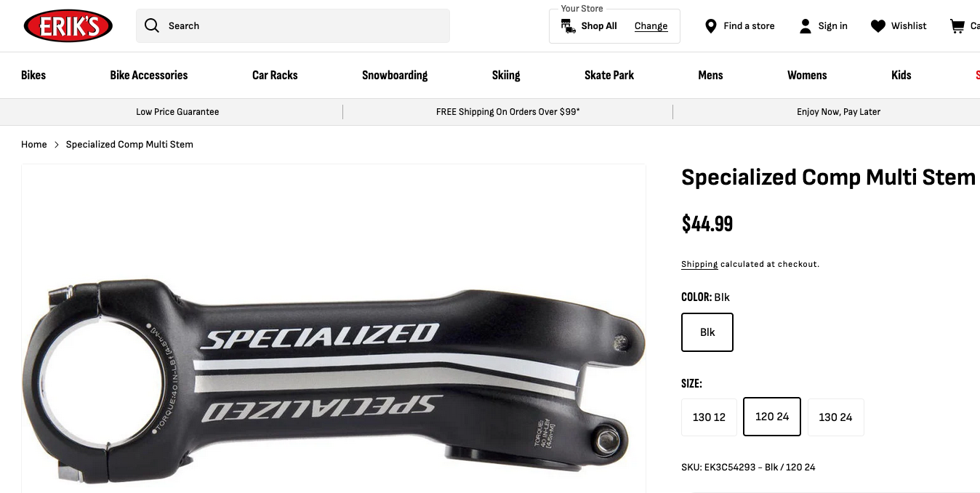
Task: Choose the Blk color swatch
Action: (x=707, y=332)
